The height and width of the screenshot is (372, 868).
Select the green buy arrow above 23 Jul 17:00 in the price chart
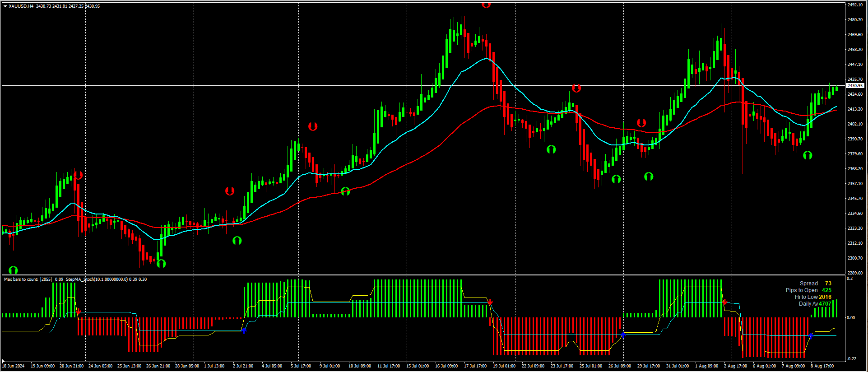click(551, 149)
